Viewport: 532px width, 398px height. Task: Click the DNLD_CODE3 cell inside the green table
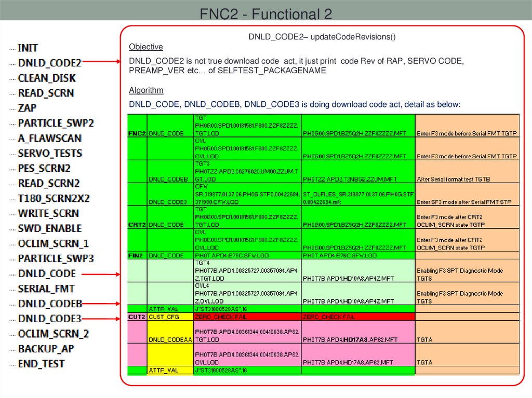tap(170, 194)
